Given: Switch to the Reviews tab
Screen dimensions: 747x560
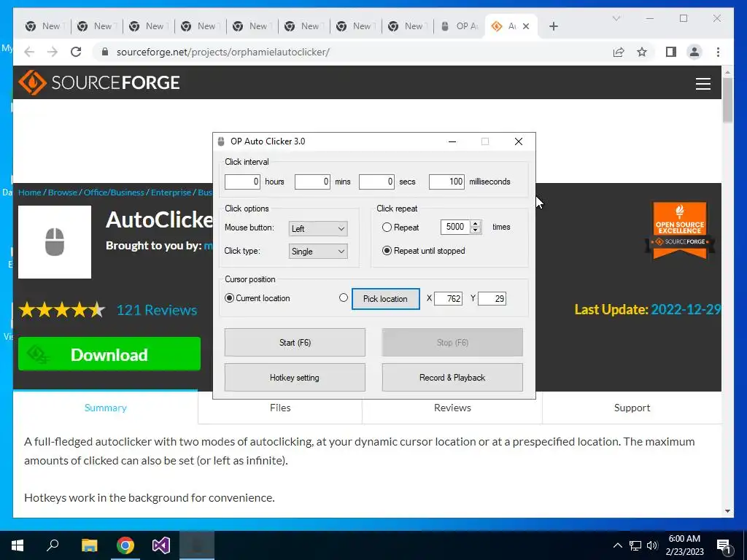Looking at the screenshot, I should pos(452,408).
